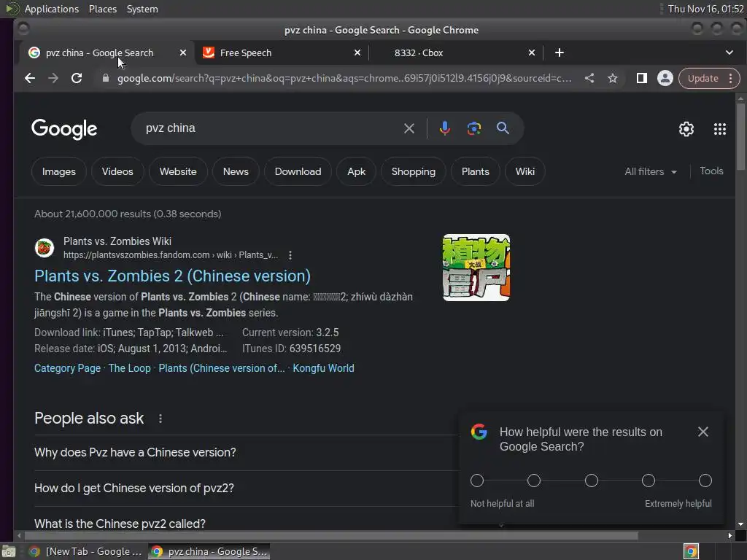Open Google quick settings gear
Viewport: 747px width, 560px height.
pos(686,128)
